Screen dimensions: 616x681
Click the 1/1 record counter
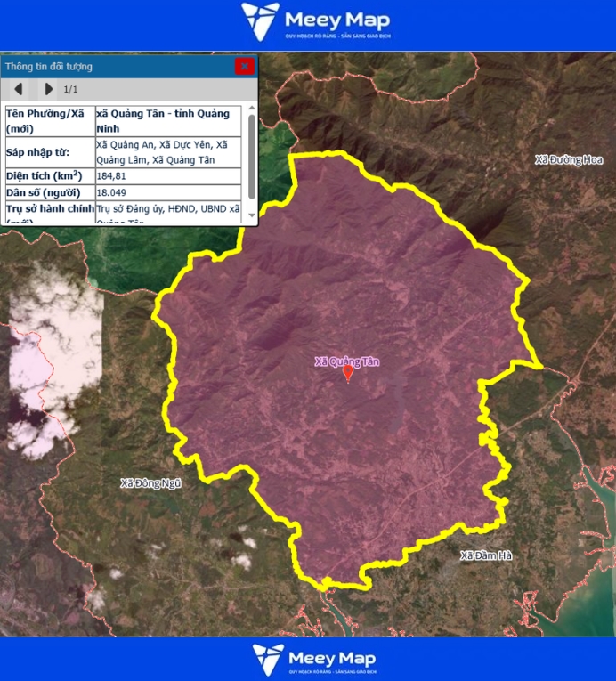(70, 89)
